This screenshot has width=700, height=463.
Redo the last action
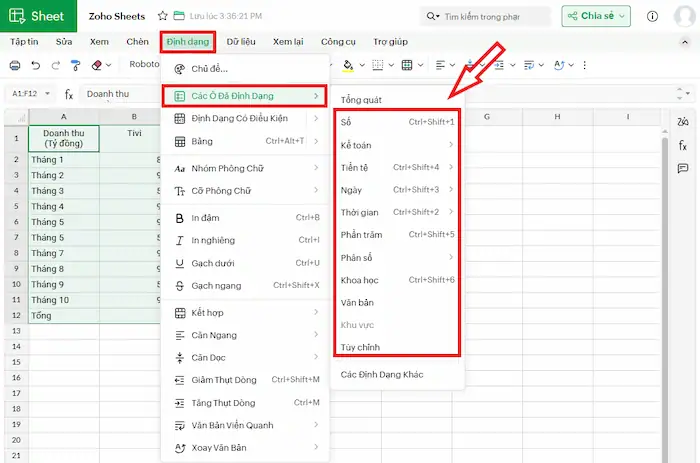coord(55,65)
